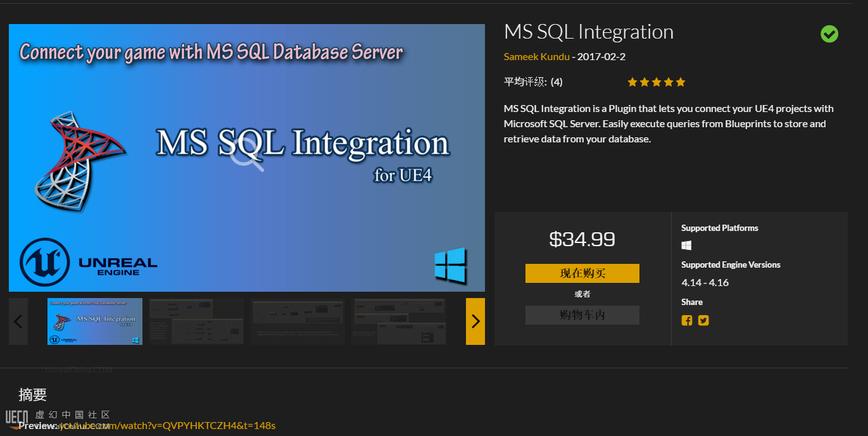Click the Supported Engine Versions label
Image resolution: width=868 pixels, height=436 pixels.
(731, 265)
